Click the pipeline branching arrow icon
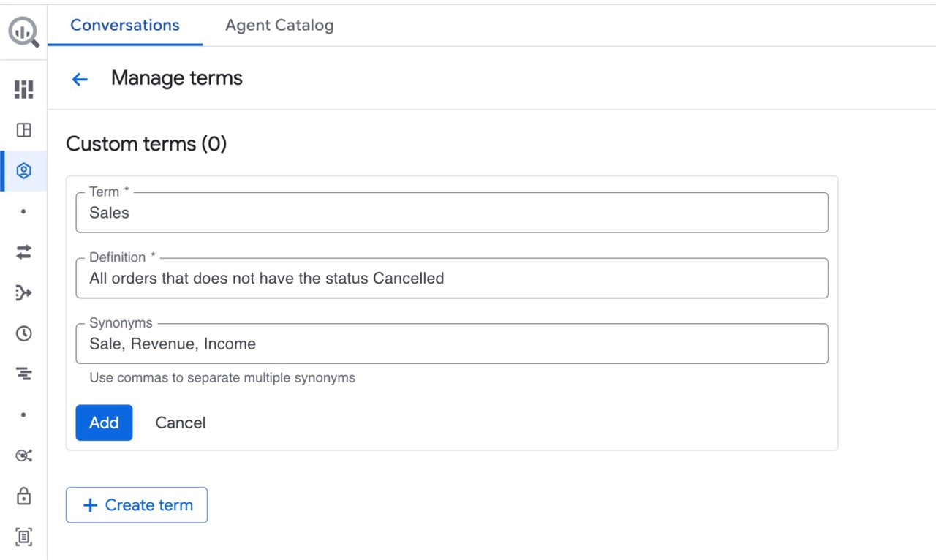 23,293
